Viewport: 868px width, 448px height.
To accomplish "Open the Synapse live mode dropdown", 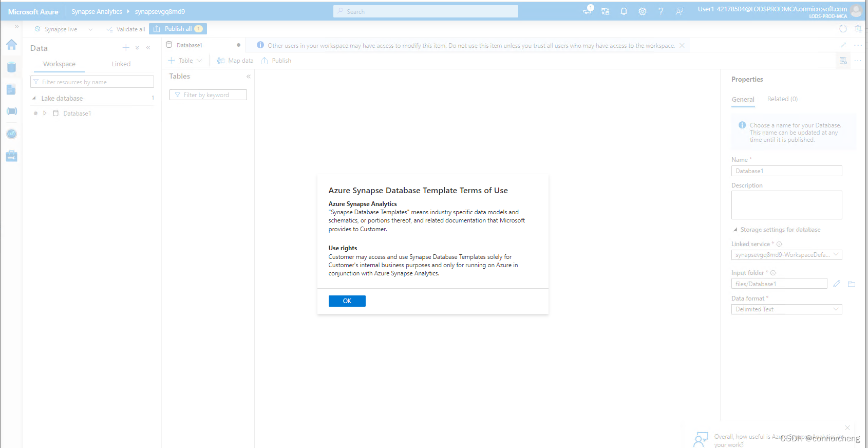I will click(63, 29).
